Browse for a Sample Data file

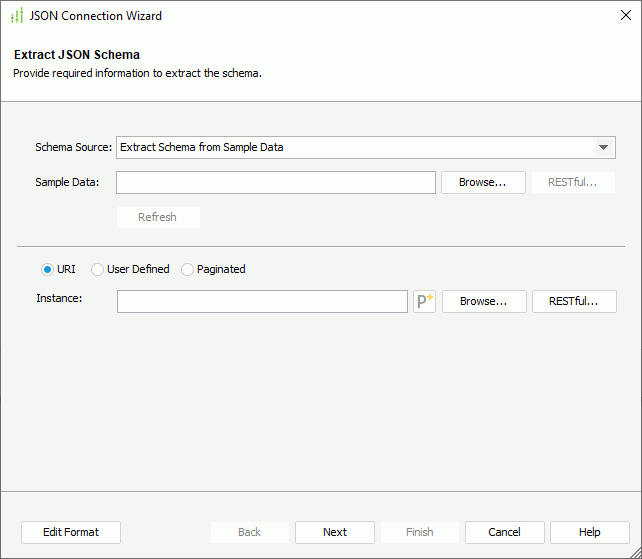pyautogui.click(x=484, y=182)
